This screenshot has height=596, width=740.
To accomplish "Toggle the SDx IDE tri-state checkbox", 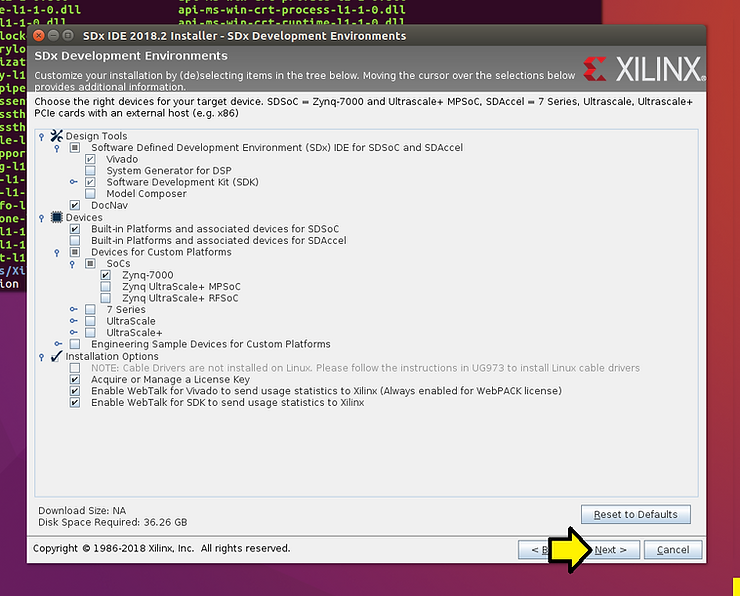I will tap(75, 147).
